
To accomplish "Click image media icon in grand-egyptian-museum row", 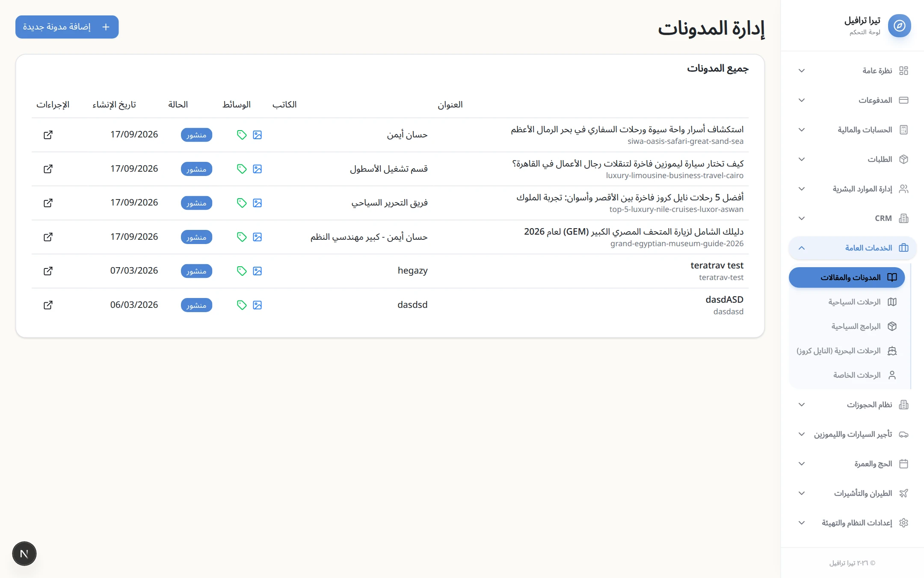I will tap(257, 237).
